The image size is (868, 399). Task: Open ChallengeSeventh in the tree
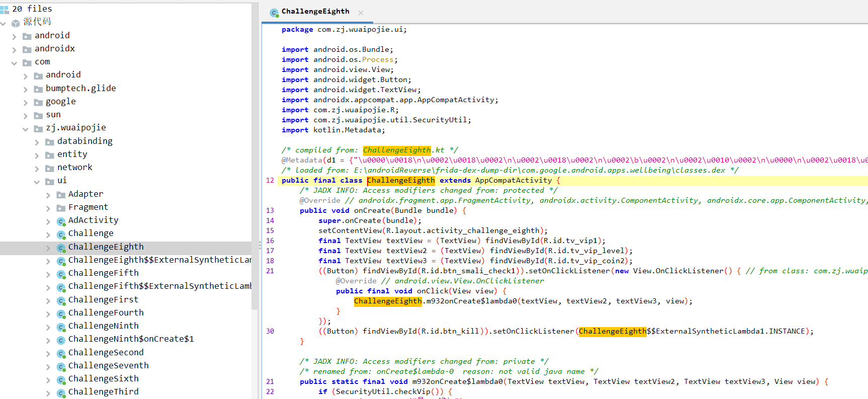109,366
